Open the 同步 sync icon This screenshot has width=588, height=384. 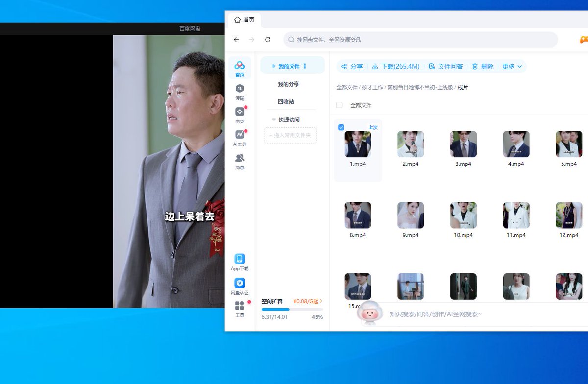coord(240,115)
